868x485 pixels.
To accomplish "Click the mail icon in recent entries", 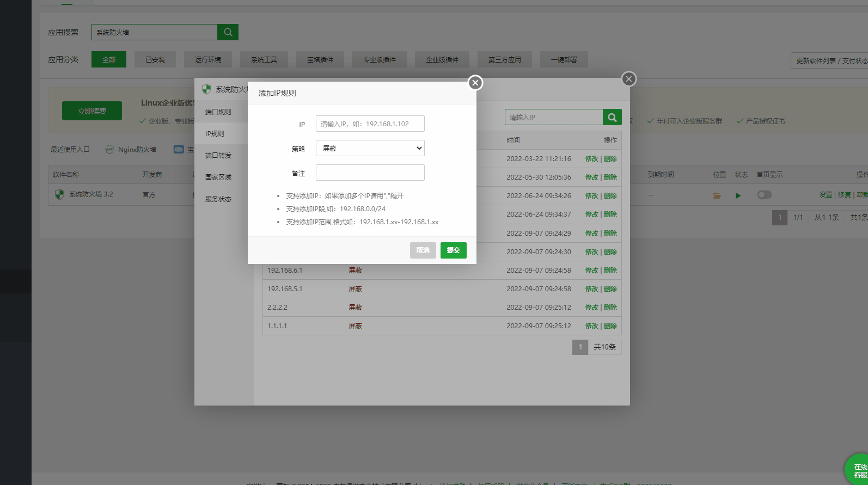I will pos(179,149).
